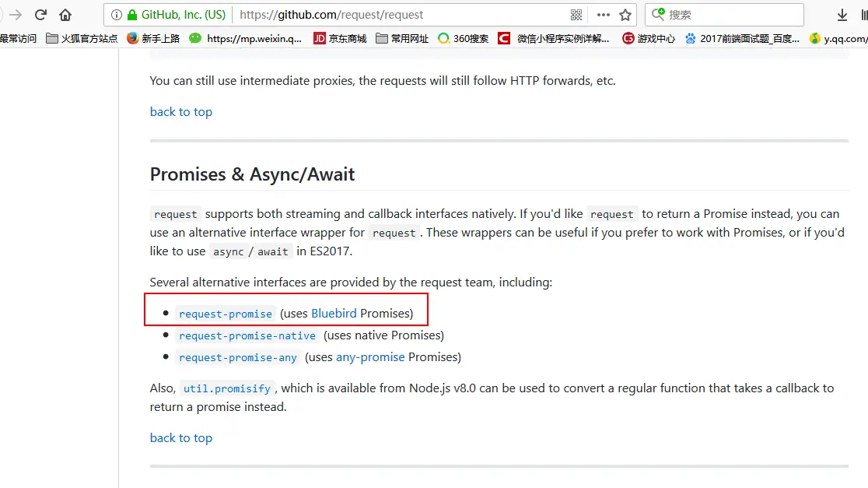Open 火狐官方站点 bookmark folder

click(x=82, y=38)
